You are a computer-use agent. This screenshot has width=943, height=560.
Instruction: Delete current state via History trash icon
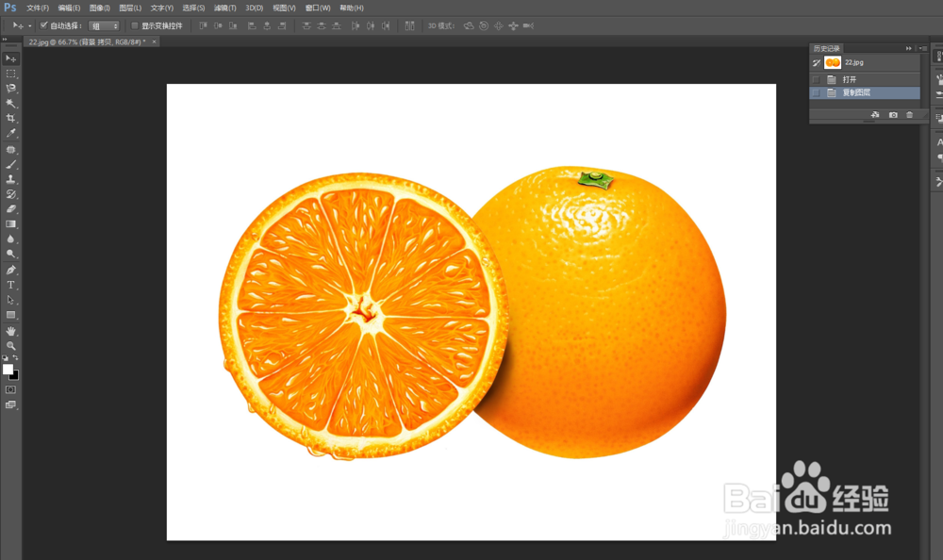[910, 114]
